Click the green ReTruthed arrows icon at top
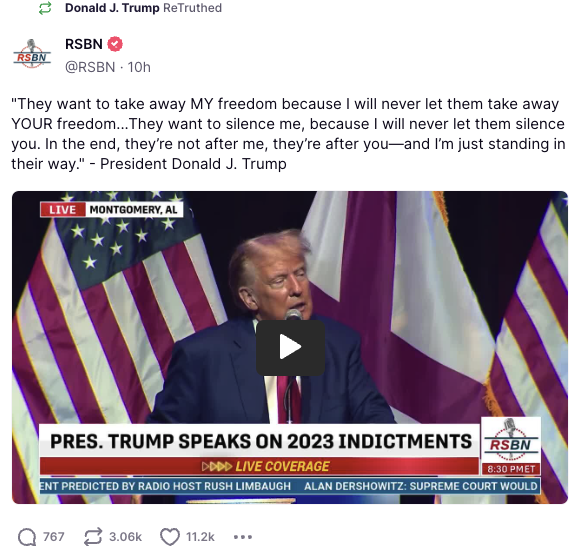 pyautogui.click(x=45, y=8)
